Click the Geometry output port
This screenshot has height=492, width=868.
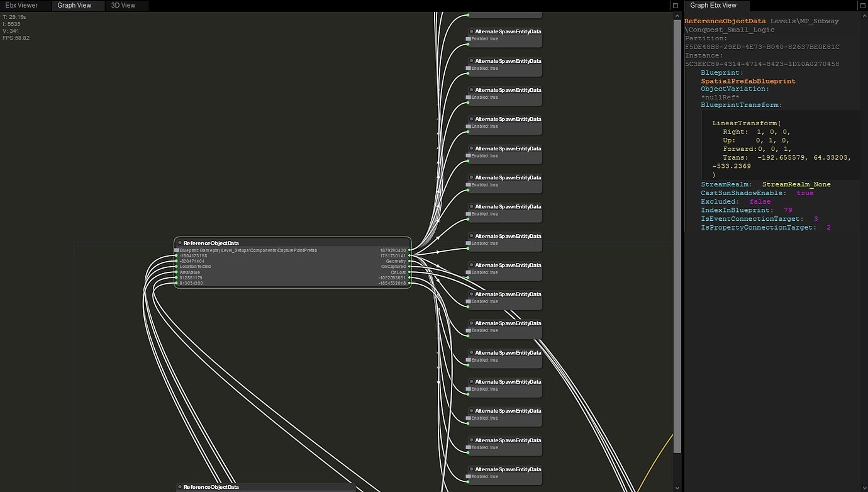click(409, 261)
